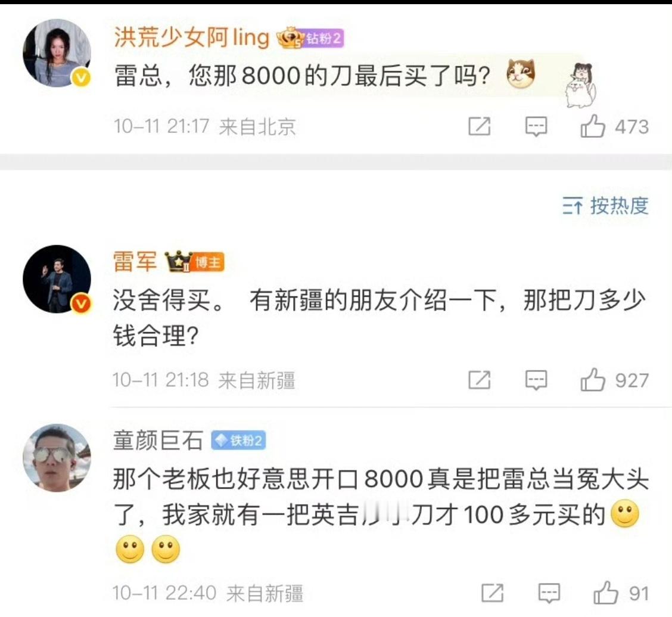The height and width of the screenshot is (617, 672).
Task: Open 雷军's profile from his username
Action: (x=135, y=261)
